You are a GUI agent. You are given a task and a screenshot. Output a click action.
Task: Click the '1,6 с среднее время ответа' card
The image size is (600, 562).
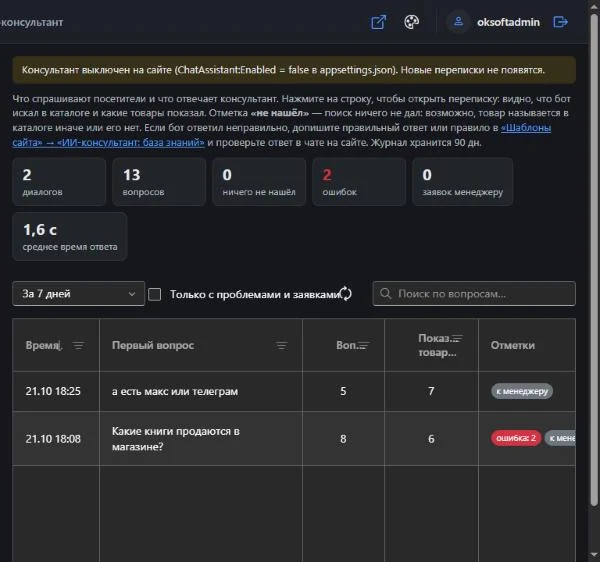pos(70,237)
